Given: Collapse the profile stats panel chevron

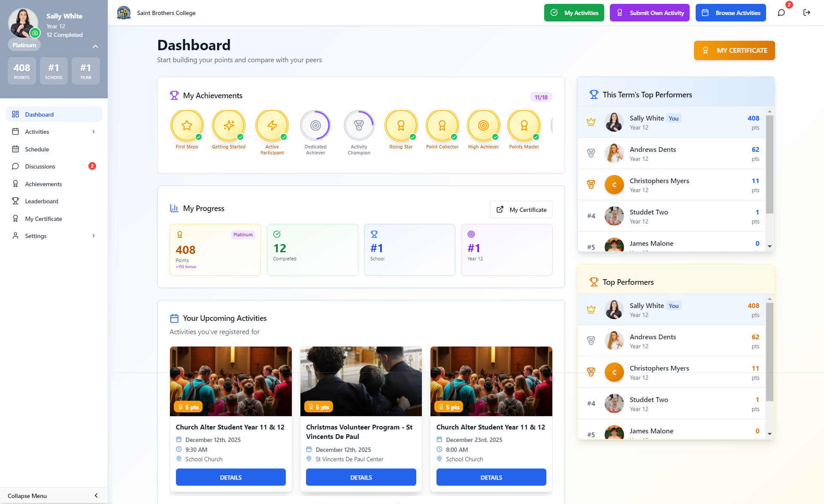Looking at the screenshot, I should click(x=95, y=46).
